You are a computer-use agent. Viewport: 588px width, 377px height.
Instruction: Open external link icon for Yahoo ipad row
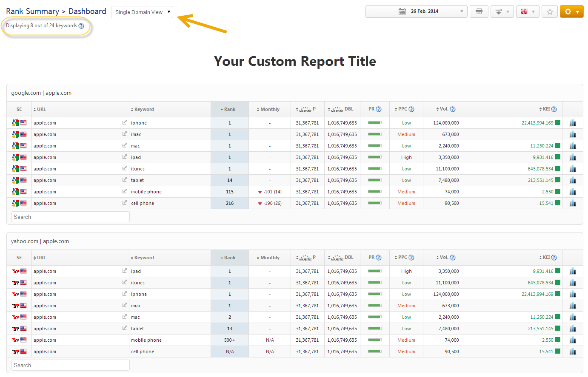125,271
